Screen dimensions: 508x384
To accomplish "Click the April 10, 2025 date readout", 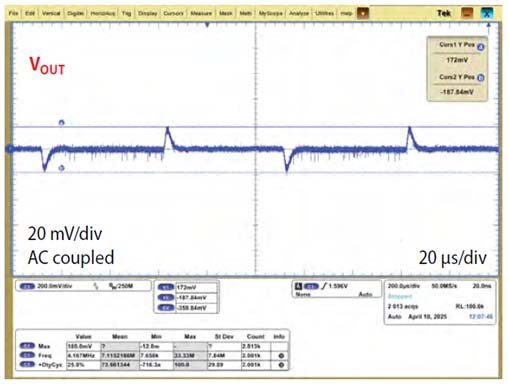I will pyautogui.click(x=427, y=316).
